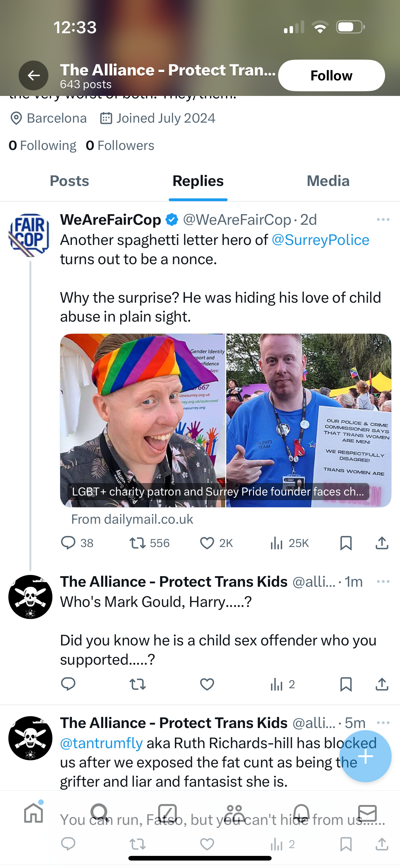Like the Mark Gould reply
Image resolution: width=400 pixels, height=868 pixels.
207,684
